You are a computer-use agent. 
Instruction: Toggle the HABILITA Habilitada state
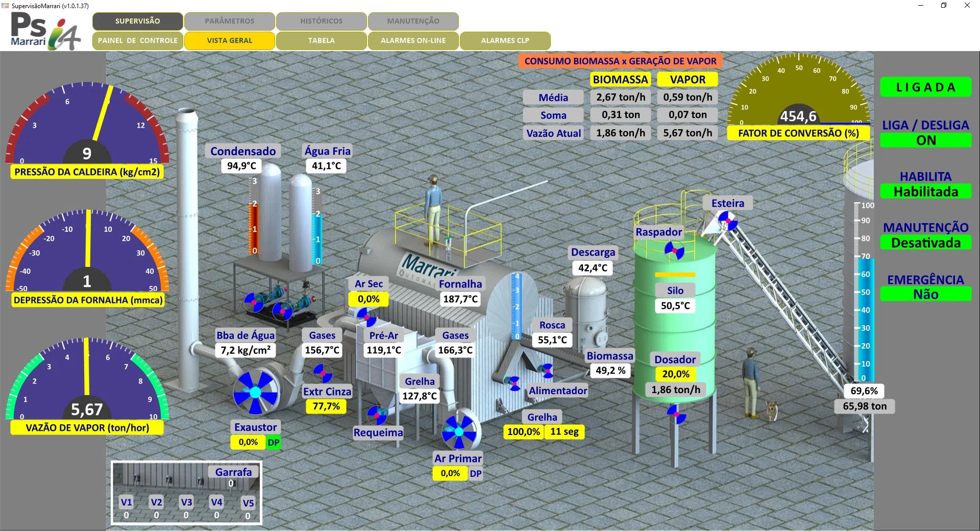tap(926, 192)
